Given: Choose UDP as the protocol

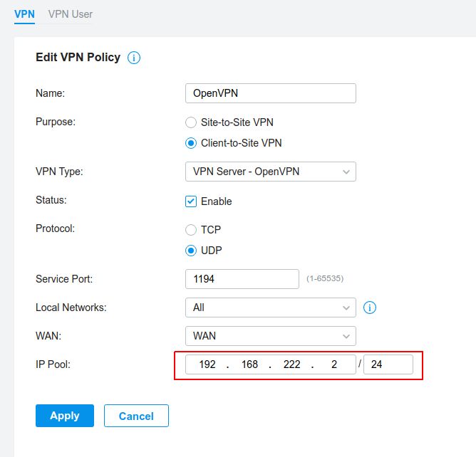Looking at the screenshot, I should (191, 251).
